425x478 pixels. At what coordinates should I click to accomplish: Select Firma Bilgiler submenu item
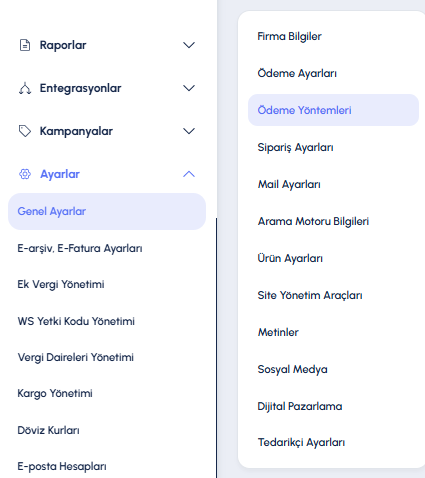(289, 36)
